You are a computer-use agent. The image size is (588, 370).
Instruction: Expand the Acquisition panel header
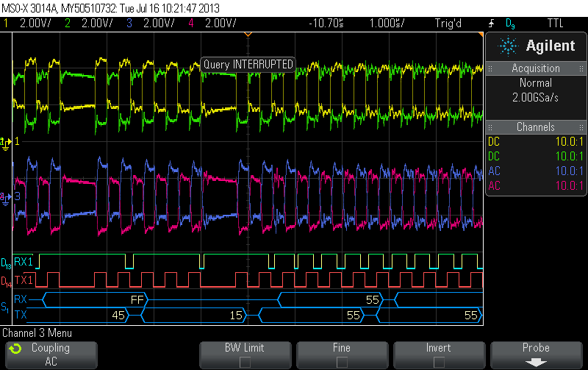(x=536, y=68)
